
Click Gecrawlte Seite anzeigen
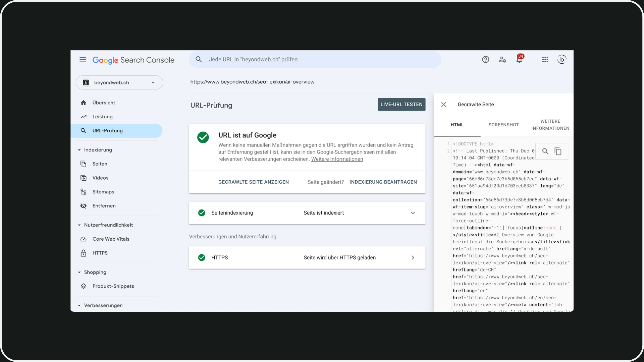click(x=254, y=182)
